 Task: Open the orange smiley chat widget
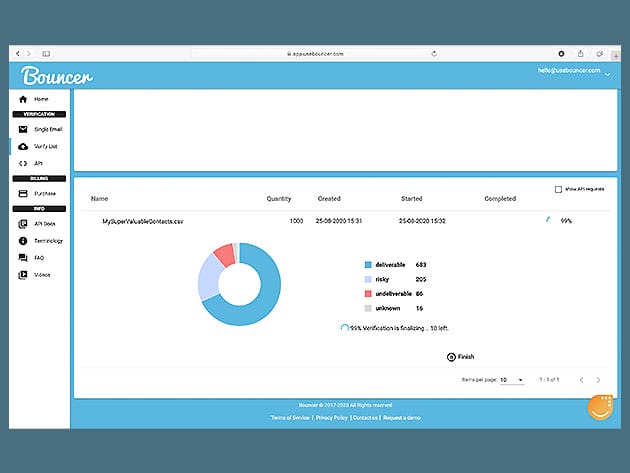(600, 407)
